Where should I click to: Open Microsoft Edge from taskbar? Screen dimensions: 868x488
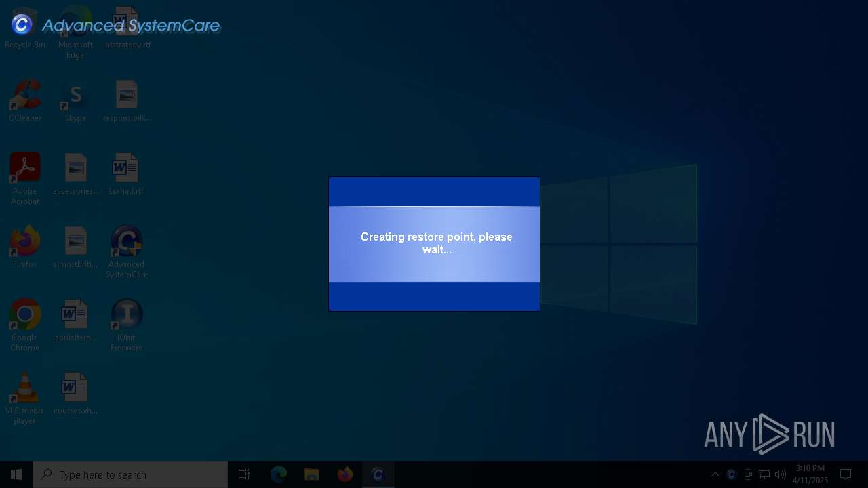pyautogui.click(x=279, y=474)
